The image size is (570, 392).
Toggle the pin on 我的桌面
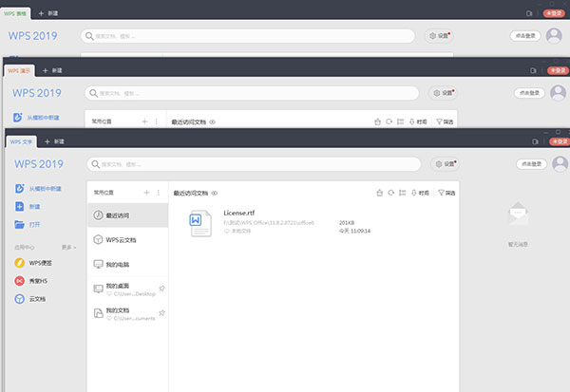162,289
